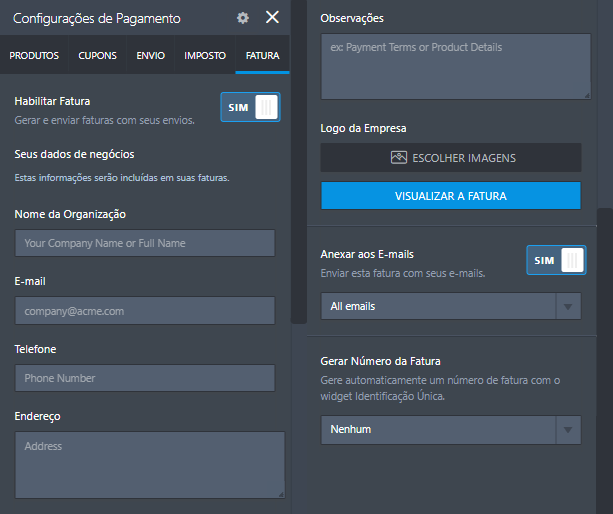Toggle the Anexar aos E-mails switch
The image size is (613, 514).
pos(556,260)
